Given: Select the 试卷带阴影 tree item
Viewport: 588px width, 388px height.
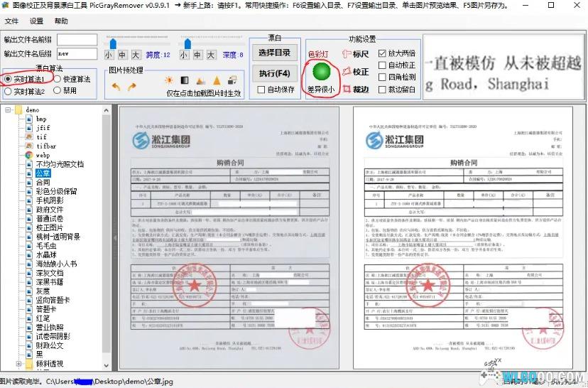Looking at the screenshot, I should 53,336.
